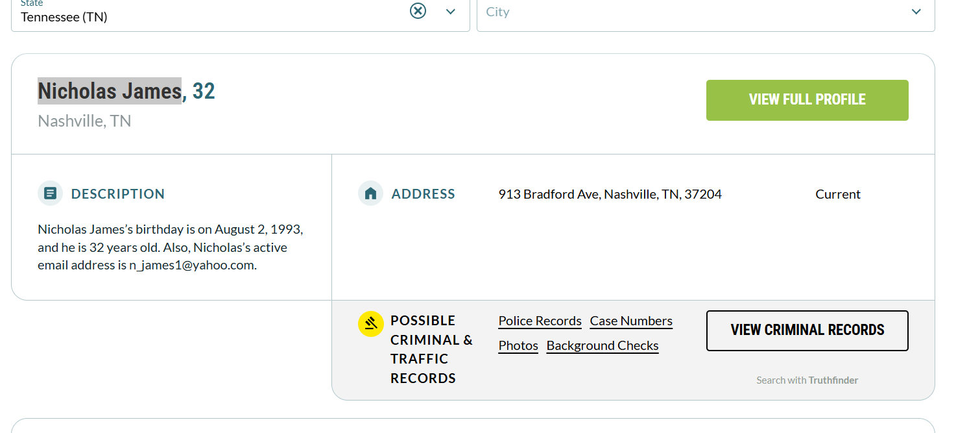This screenshot has width=980, height=433.
Task: Click the yellow gavel criminal records icon
Action: coord(371,324)
